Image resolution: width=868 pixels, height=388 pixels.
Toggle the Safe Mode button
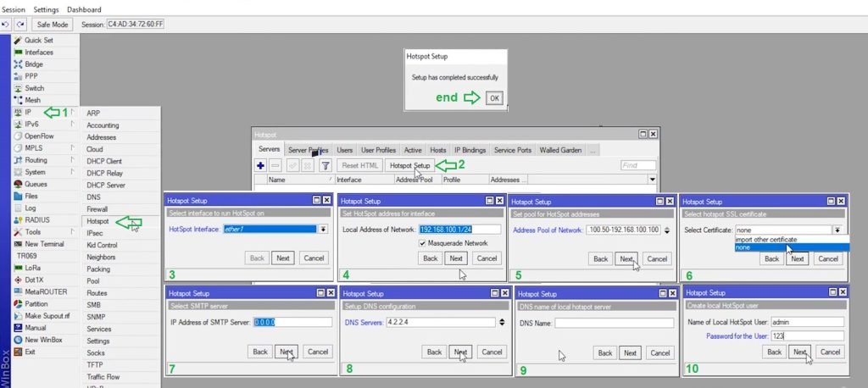(53, 25)
